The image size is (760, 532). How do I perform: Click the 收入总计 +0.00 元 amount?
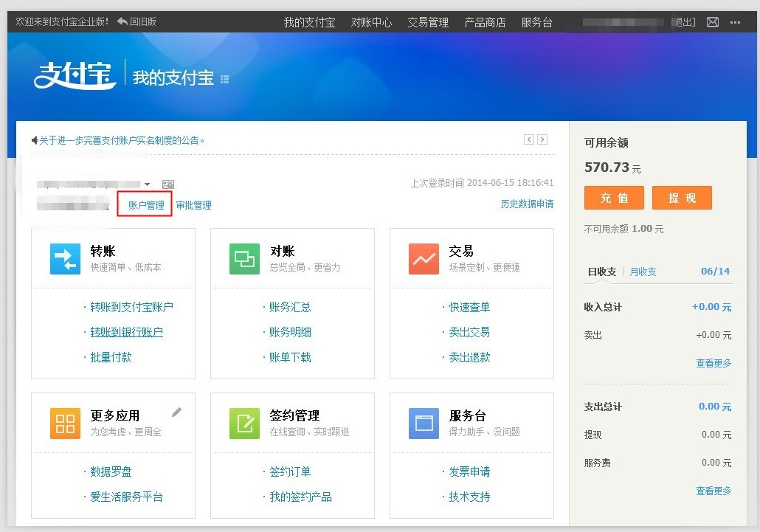[711, 307]
